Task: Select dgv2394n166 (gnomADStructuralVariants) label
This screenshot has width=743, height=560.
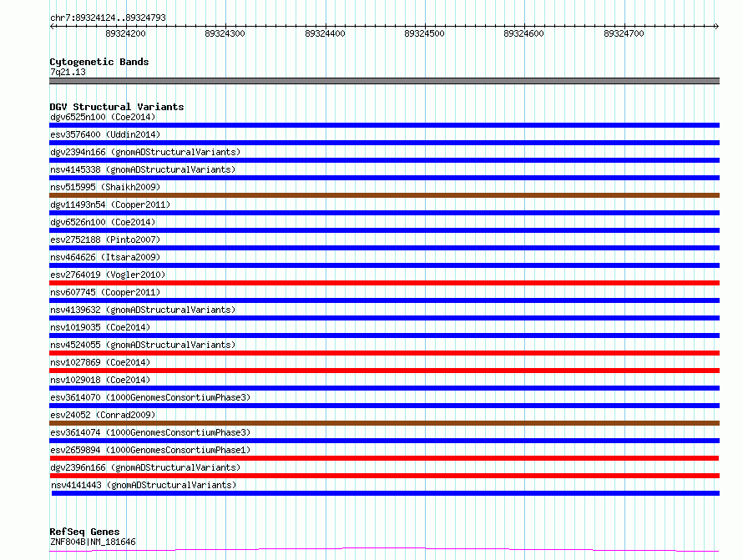Action: click(x=145, y=152)
